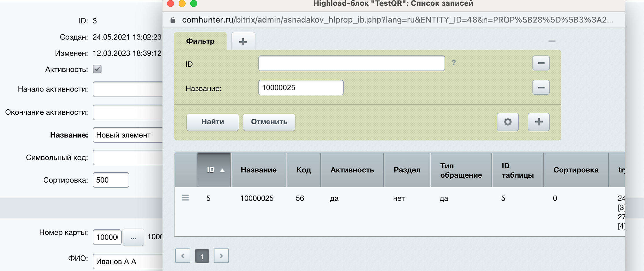Click the Номер карты input field

tap(107, 237)
